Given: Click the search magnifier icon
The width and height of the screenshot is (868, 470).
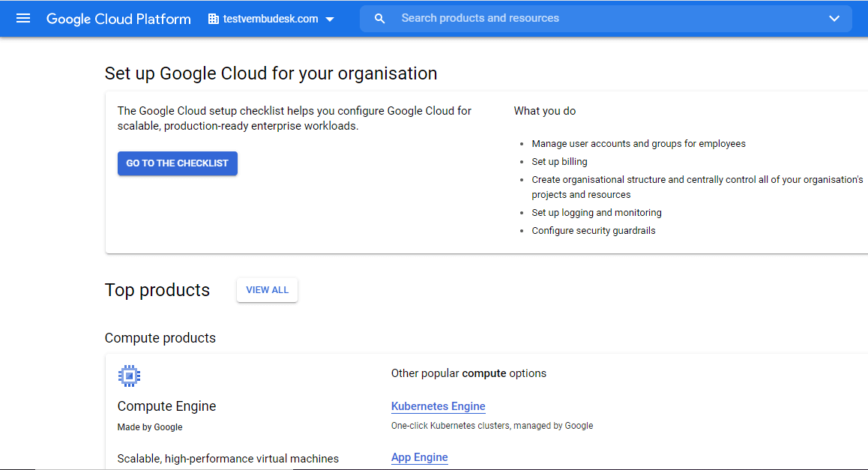Looking at the screenshot, I should [x=380, y=19].
